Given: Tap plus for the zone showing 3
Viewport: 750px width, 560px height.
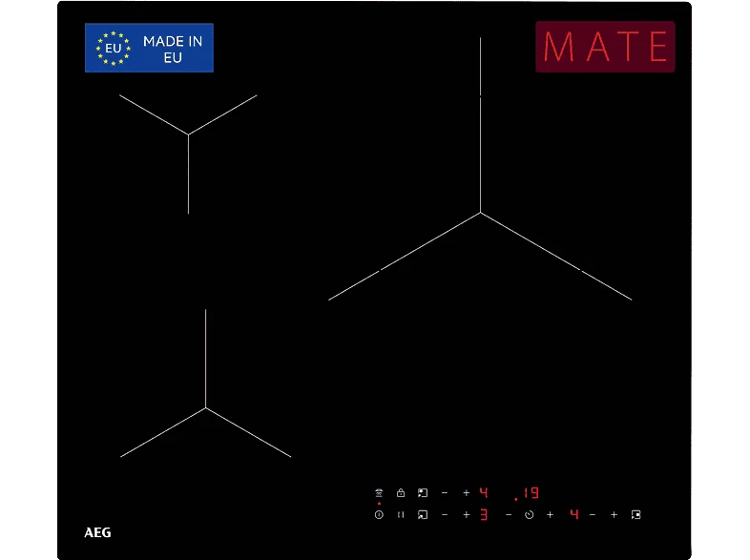Looking at the screenshot, I should (x=467, y=515).
